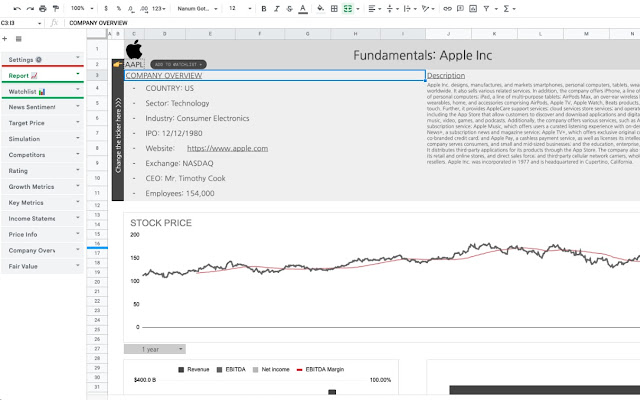The width and height of the screenshot is (640, 400).
Task: Open the font size dropdown
Action: (240, 9)
